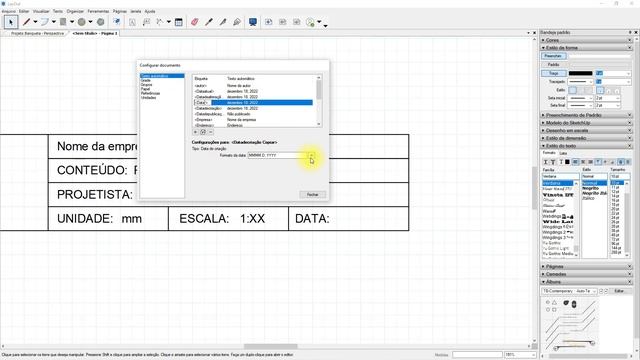Select the Arc tool
Viewport: 640px width, 360px height.
(x=44, y=22)
